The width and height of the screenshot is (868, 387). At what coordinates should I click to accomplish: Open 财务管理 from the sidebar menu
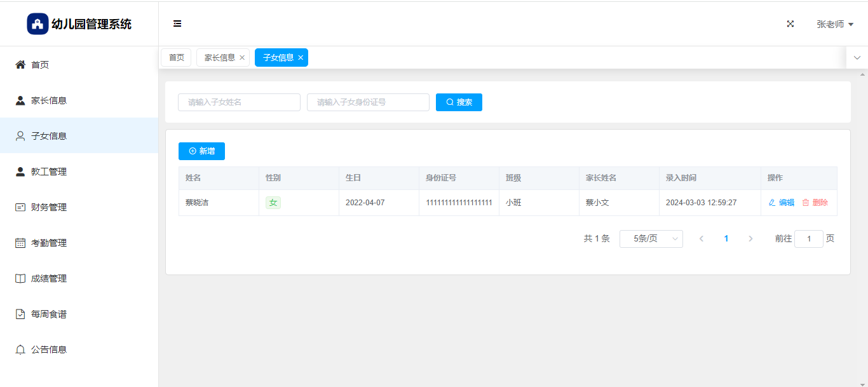tap(49, 207)
